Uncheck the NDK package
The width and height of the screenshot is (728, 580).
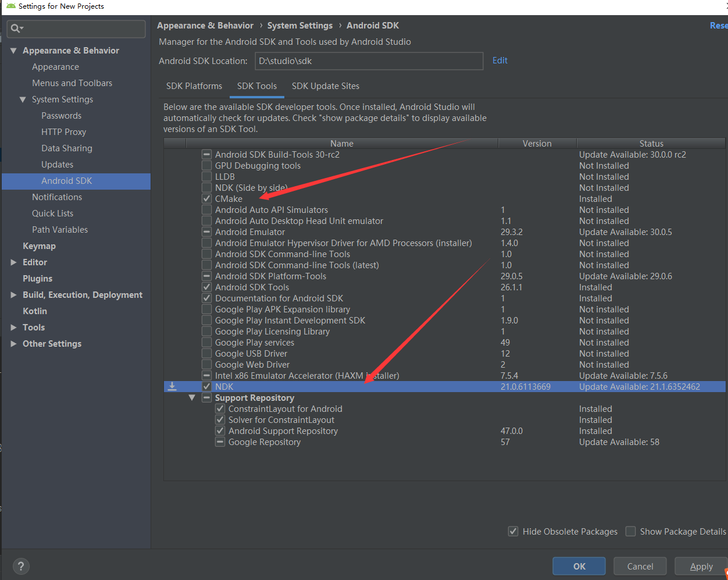pyautogui.click(x=206, y=386)
